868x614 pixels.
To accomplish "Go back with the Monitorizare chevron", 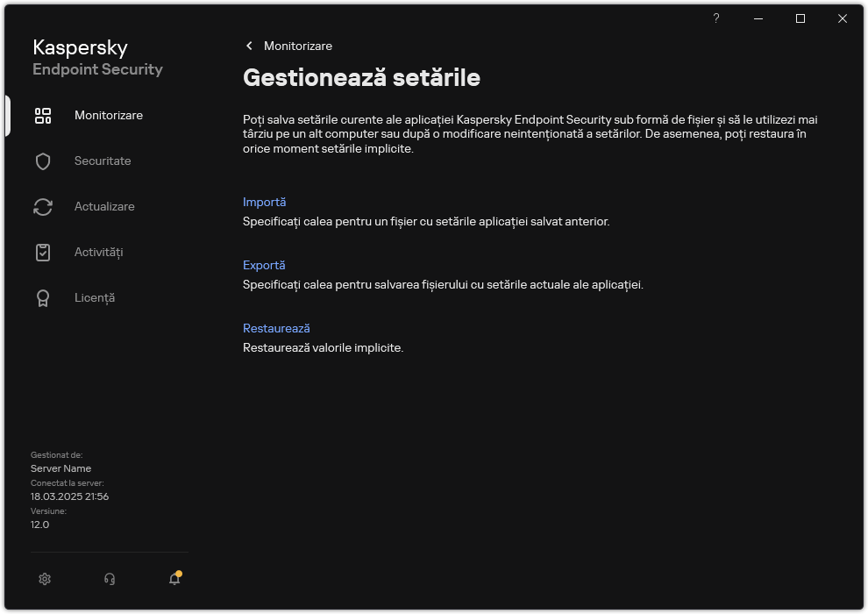I will [x=248, y=46].
